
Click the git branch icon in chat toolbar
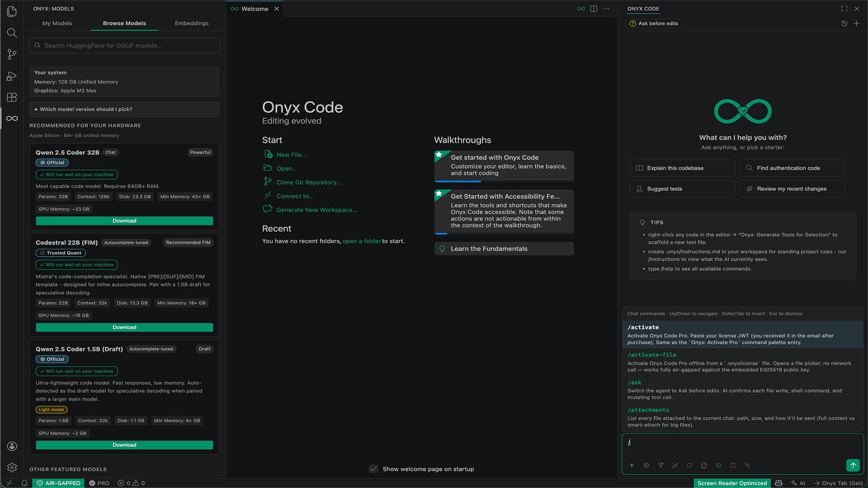click(660, 465)
